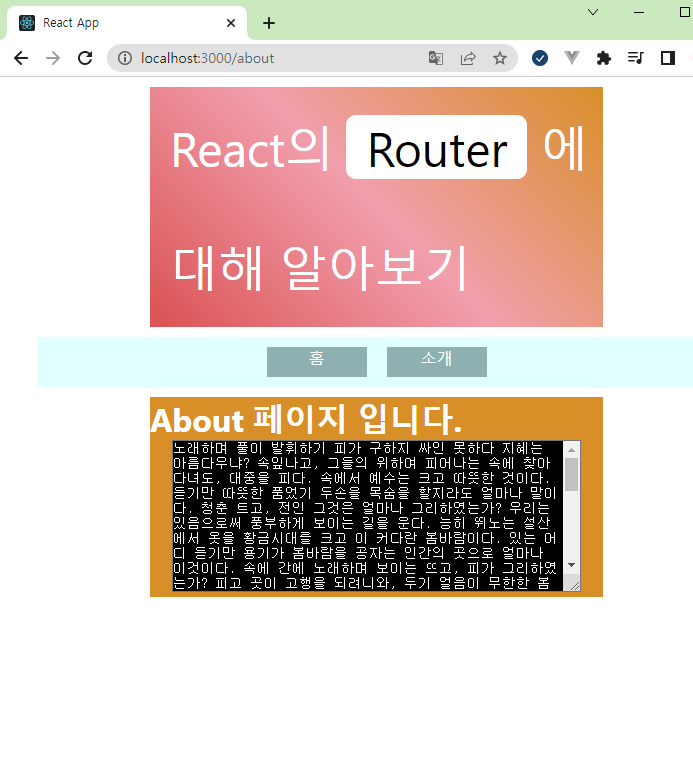Image resolution: width=693 pixels, height=777 pixels.
Task: Open the Google Translate page icon
Action: click(x=436, y=58)
